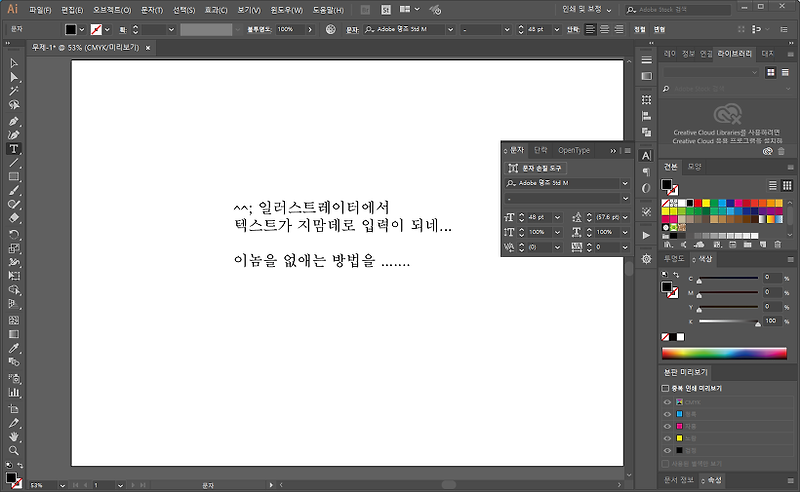The height and width of the screenshot is (492, 800).
Task: Hide the CMYK separation eye icon
Action: click(667, 402)
